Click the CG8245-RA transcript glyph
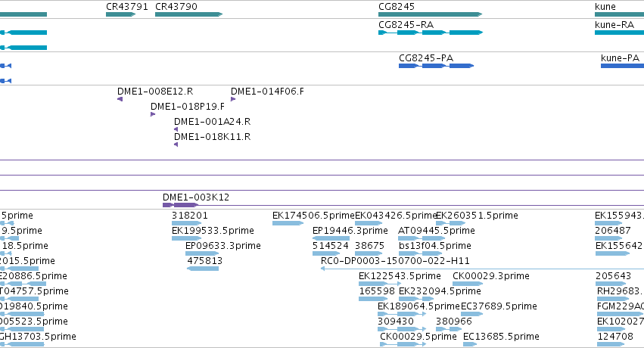The width and height of the screenshot is (644, 348). click(431, 33)
